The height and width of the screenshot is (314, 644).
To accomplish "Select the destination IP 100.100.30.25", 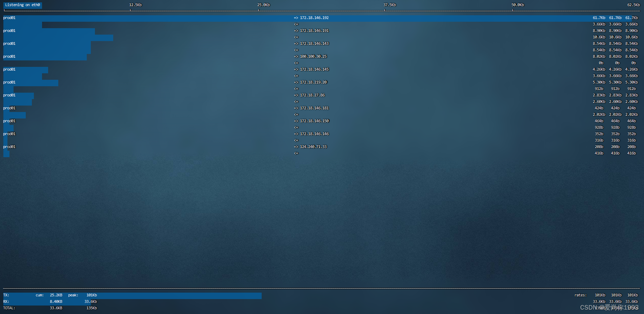I will [x=313, y=56].
